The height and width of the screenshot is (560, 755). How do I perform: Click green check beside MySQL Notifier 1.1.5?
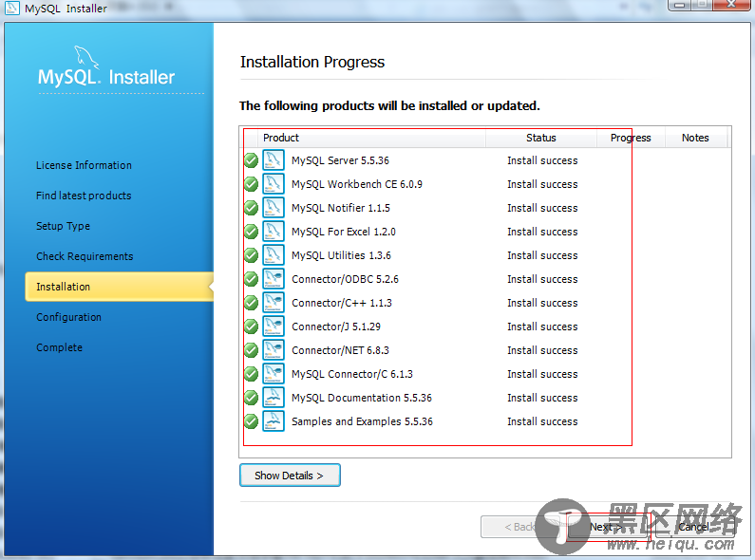tap(251, 208)
